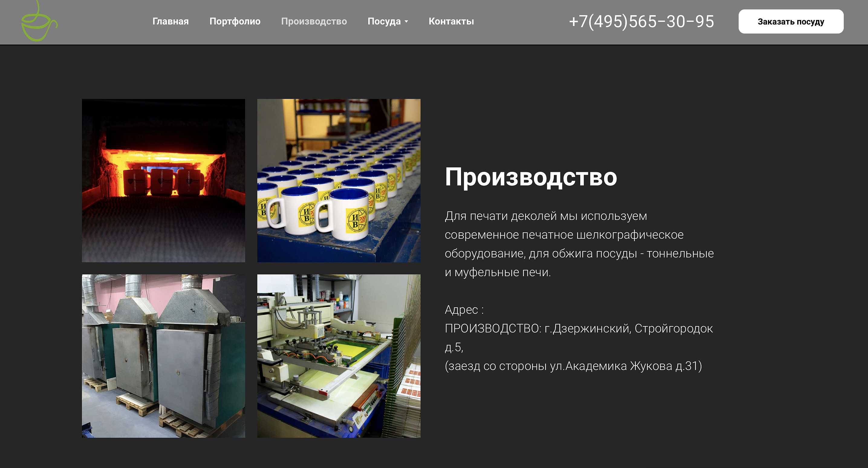Open the glowing kiln mugs photo
This screenshot has height=468, width=868.
point(164,180)
